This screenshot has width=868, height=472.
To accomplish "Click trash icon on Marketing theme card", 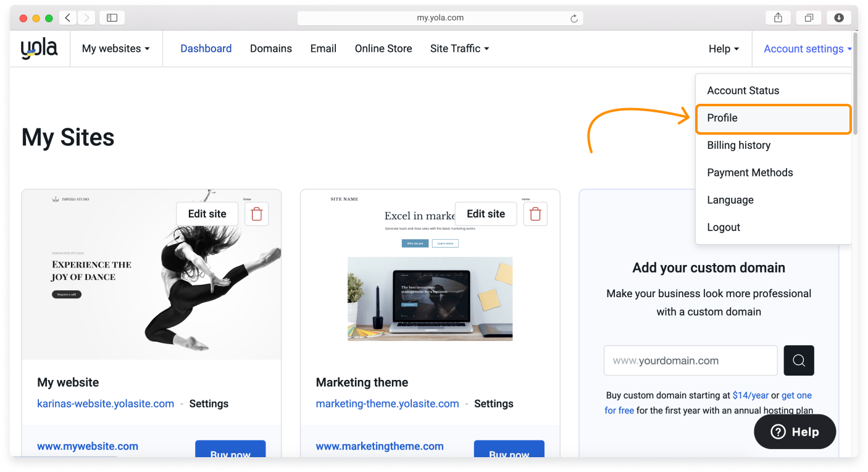I will click(535, 214).
